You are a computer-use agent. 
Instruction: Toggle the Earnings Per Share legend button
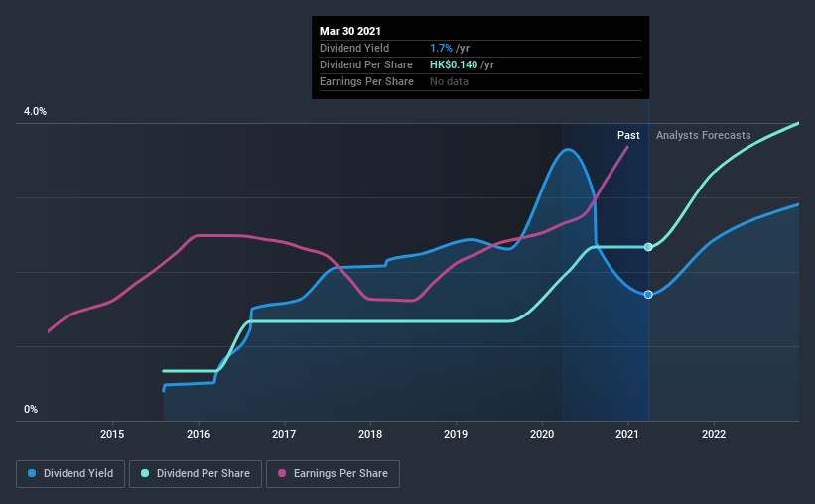pos(333,474)
